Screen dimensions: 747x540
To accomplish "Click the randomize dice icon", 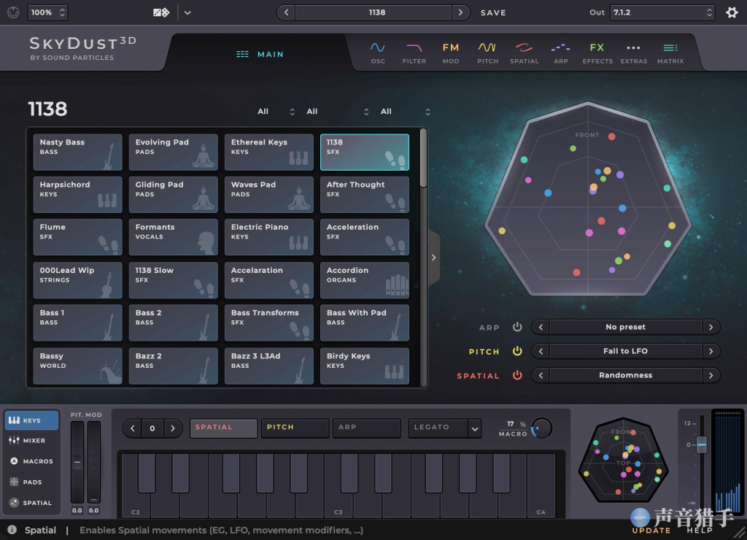I will pos(161,12).
